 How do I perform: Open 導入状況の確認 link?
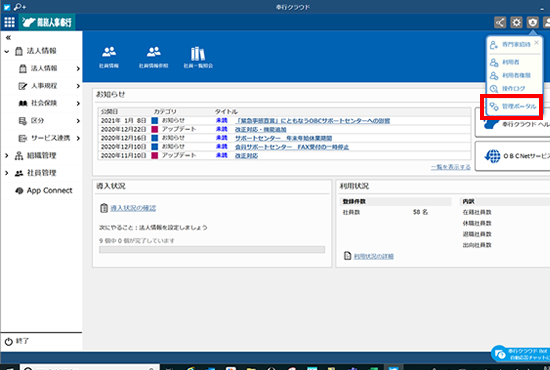pos(133,208)
